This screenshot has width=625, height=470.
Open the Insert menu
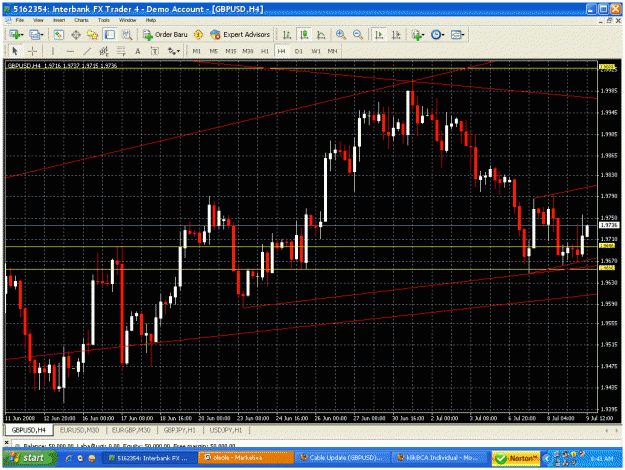[x=59, y=20]
